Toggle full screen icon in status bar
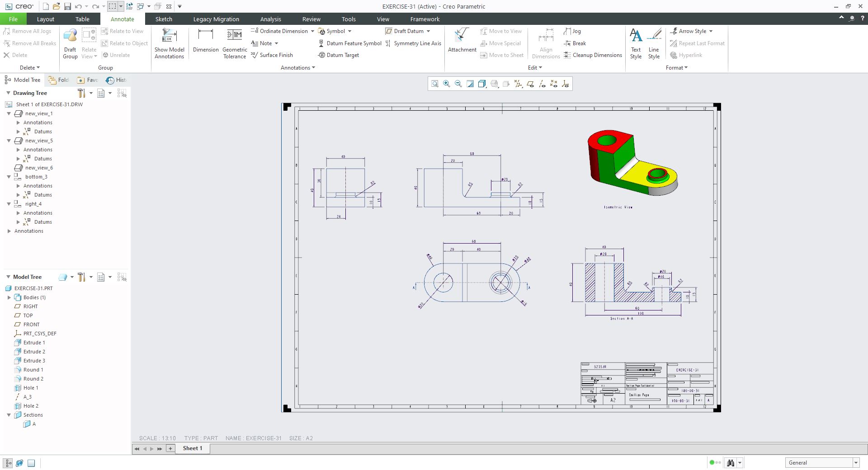Image resolution: width=868 pixels, height=470 pixels. pyautogui.click(x=31, y=463)
